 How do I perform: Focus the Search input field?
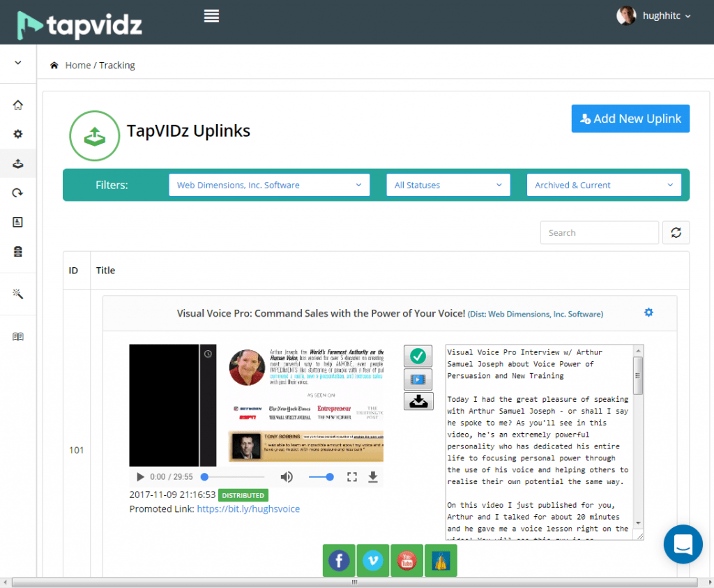click(599, 233)
